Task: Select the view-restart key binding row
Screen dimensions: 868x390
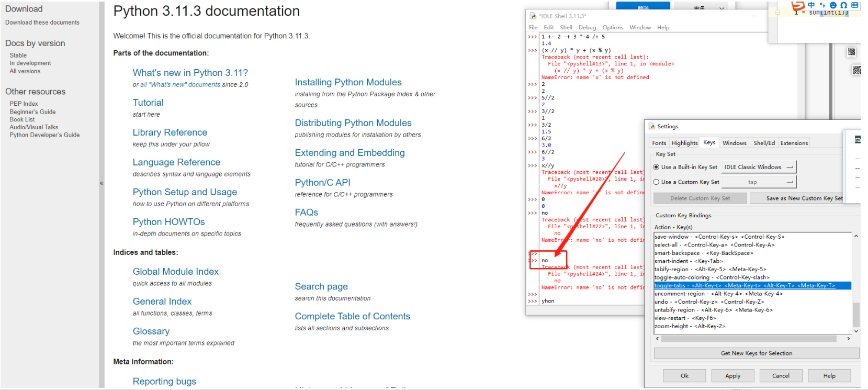Action: 753,318
